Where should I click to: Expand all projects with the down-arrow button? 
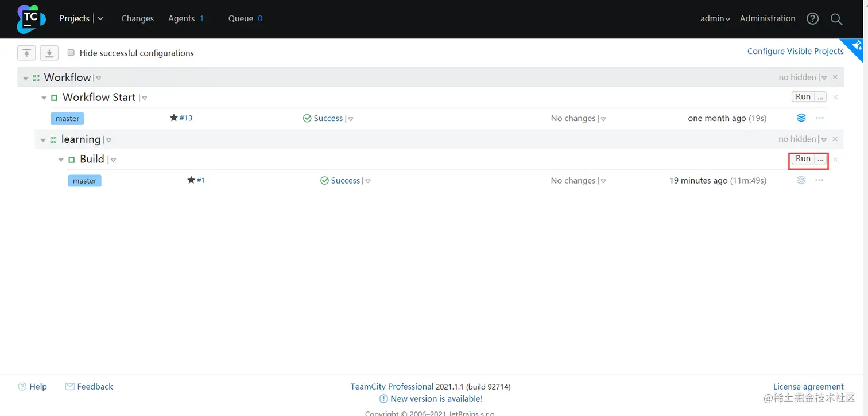tap(49, 53)
